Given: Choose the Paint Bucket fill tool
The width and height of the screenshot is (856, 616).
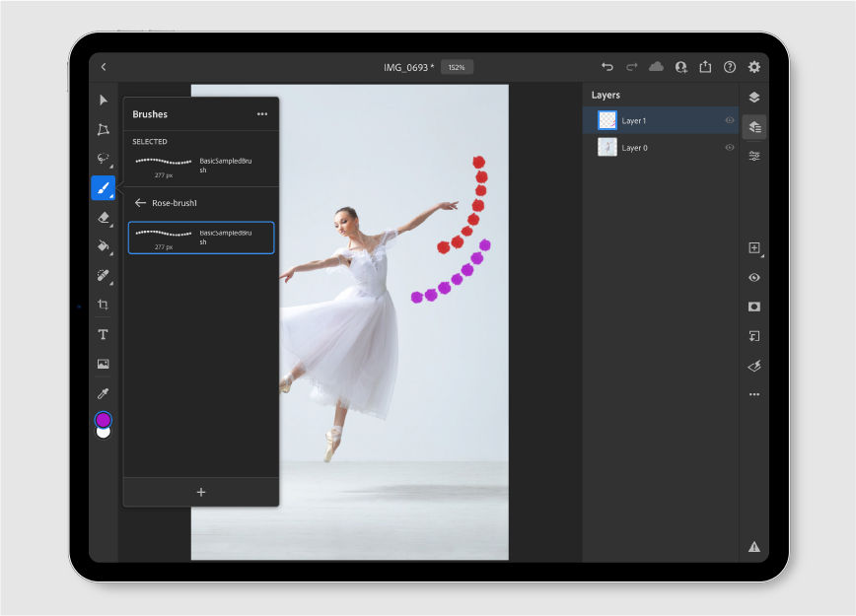Looking at the screenshot, I should pyautogui.click(x=103, y=246).
